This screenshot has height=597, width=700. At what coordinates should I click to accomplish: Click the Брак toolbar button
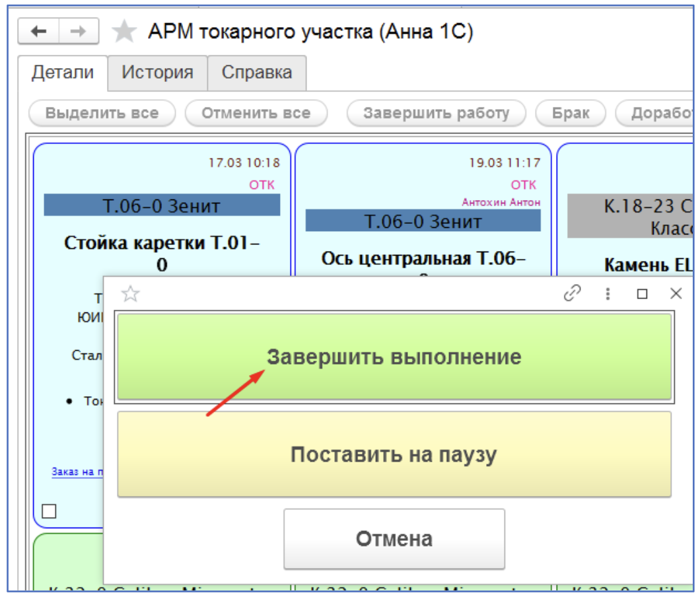click(x=571, y=113)
